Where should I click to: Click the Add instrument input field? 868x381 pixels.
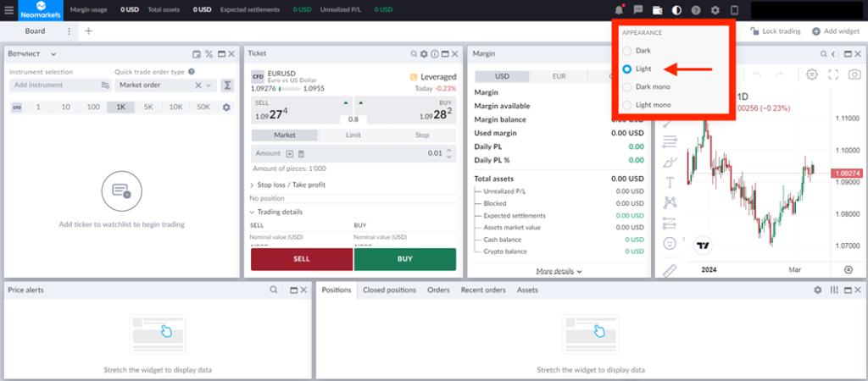coord(53,86)
